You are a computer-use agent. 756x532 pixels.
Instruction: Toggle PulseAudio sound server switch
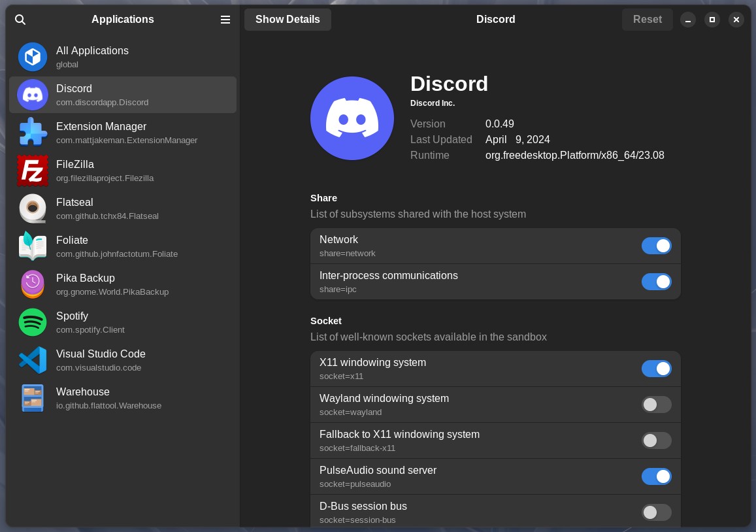[656, 476]
